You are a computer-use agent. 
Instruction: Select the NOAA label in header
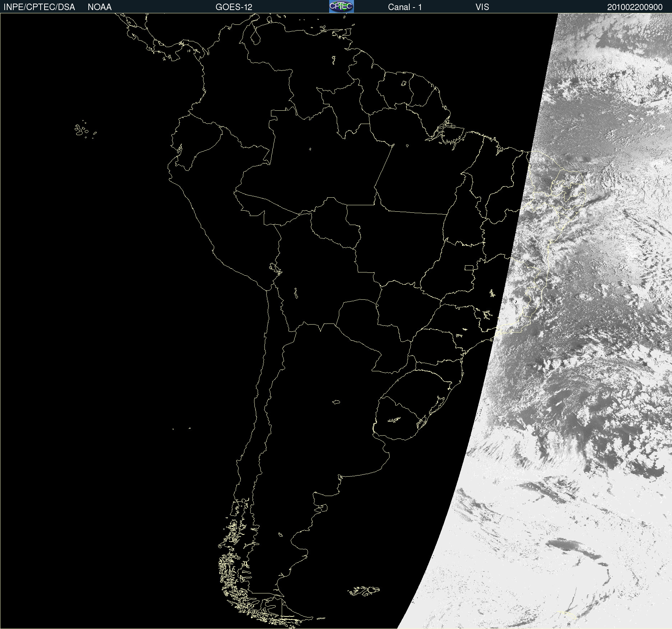click(x=100, y=7)
